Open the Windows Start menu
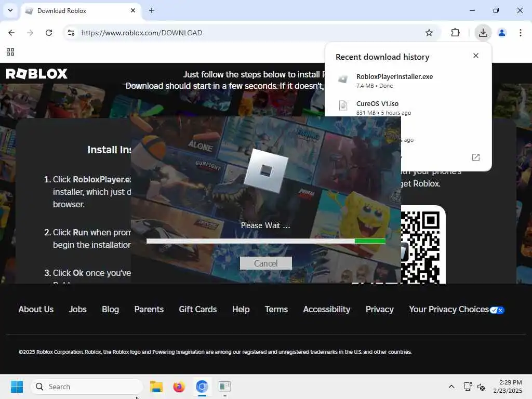 [17, 387]
